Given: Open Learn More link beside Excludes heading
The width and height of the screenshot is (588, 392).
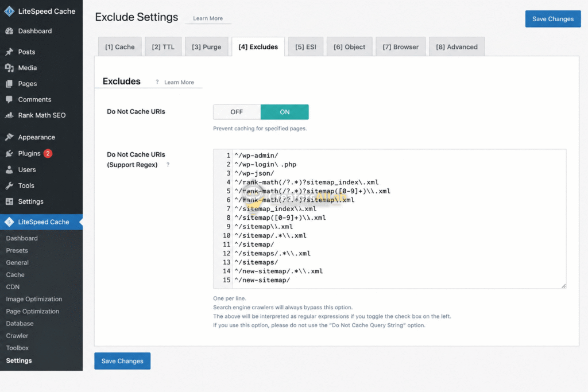Looking at the screenshot, I should 179,83.
